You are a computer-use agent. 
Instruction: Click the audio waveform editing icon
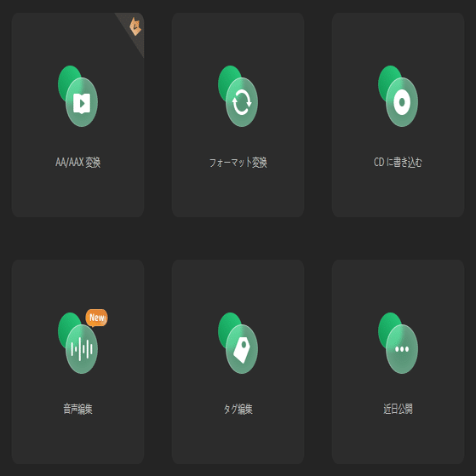(x=78, y=343)
